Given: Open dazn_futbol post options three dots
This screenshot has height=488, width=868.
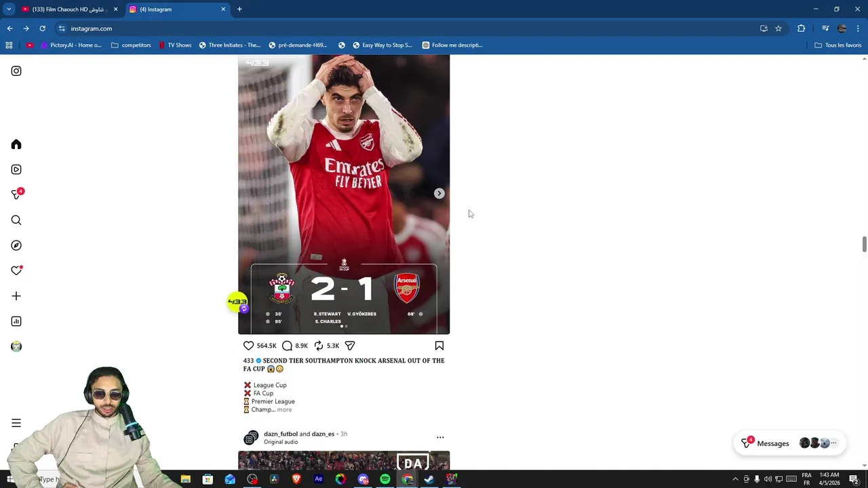Looking at the screenshot, I should (x=440, y=438).
